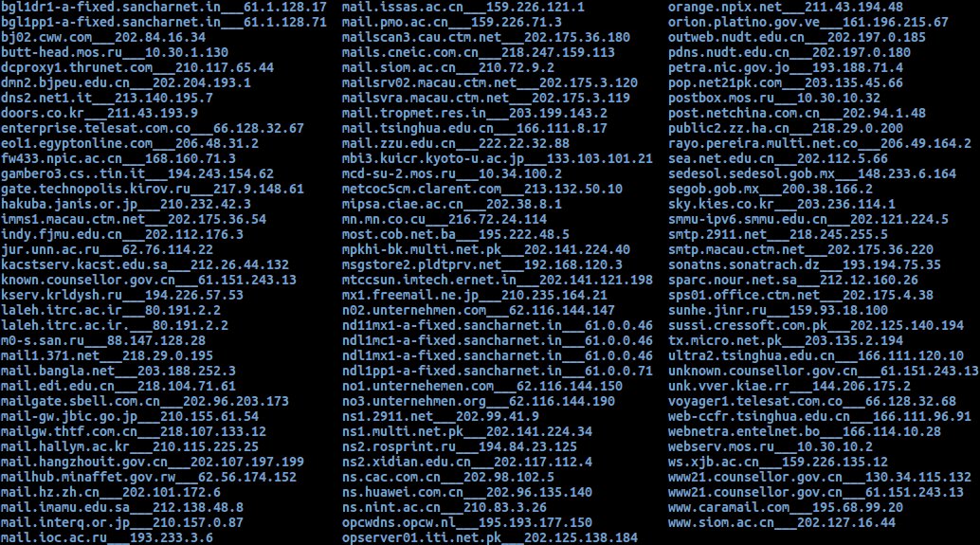Image resolution: width=980 pixels, height=545 pixels.
Task: Click the www.caramail.com line
Action: coord(786,507)
